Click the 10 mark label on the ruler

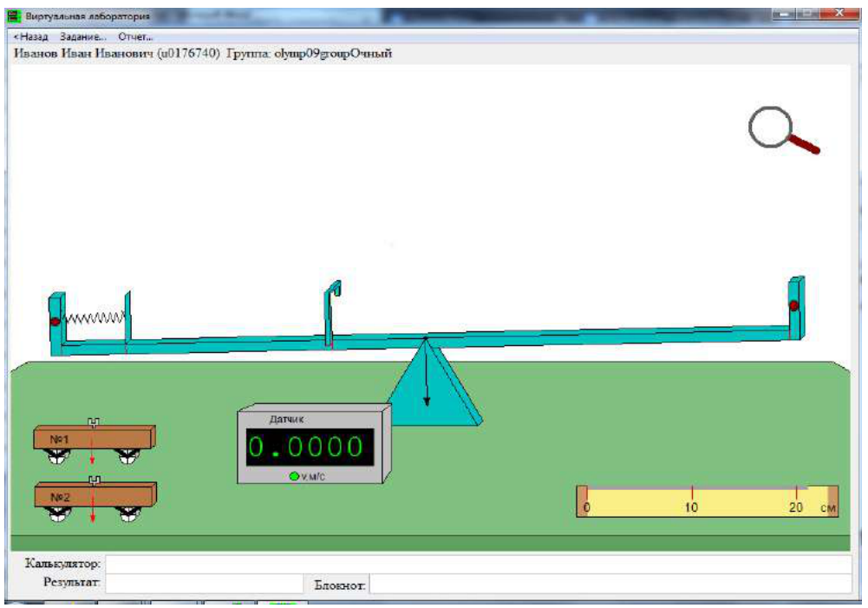pyautogui.click(x=691, y=507)
